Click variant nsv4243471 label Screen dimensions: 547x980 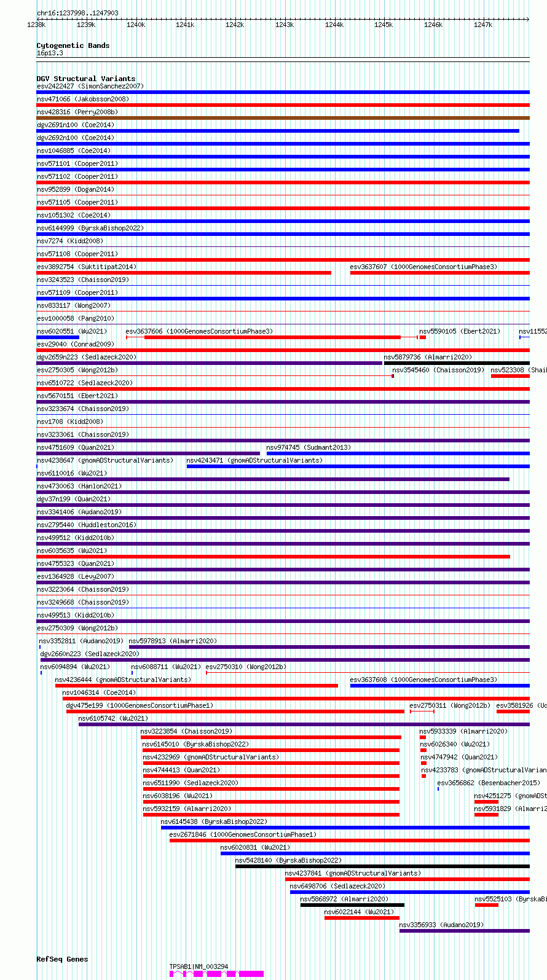coord(254,460)
